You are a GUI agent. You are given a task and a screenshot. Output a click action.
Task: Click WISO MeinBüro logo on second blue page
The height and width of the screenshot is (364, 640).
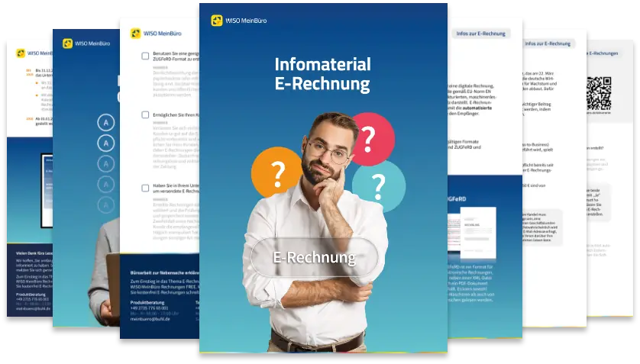tap(89, 43)
